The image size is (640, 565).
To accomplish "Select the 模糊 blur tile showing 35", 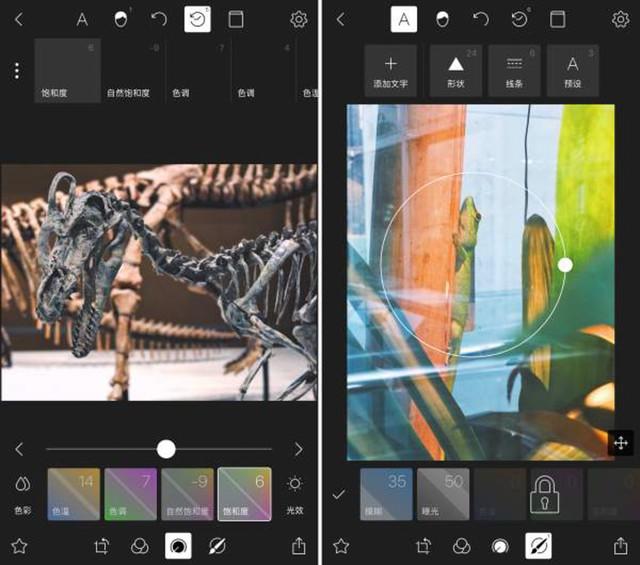I will 386,494.
